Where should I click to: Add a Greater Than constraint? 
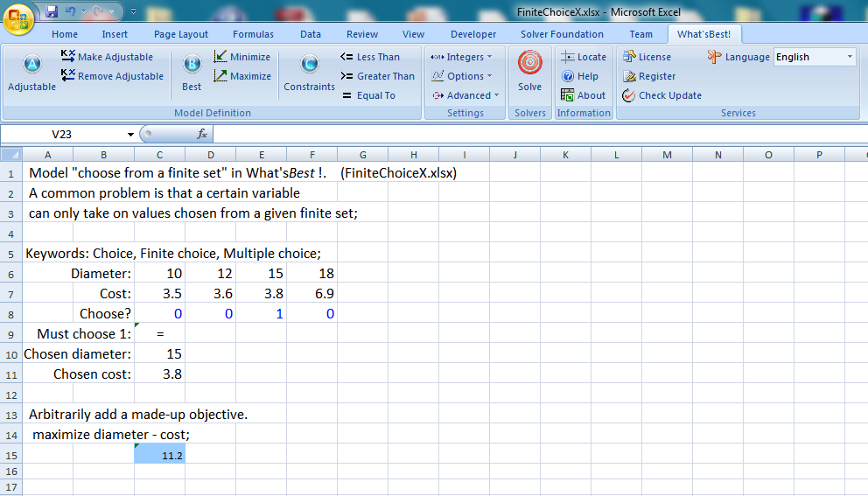coord(377,76)
